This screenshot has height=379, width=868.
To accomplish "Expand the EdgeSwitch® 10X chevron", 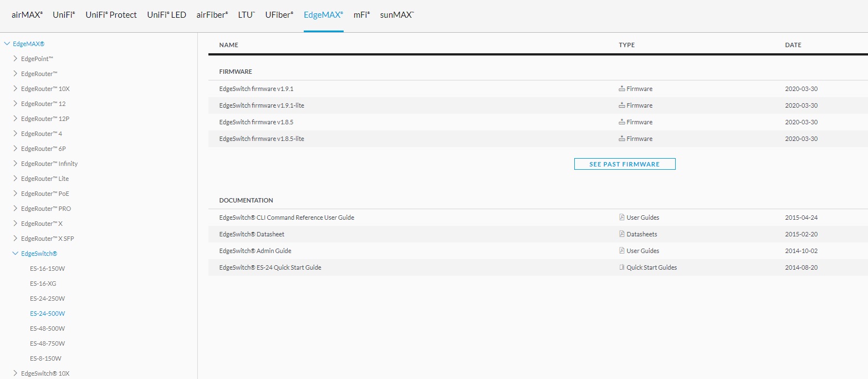I will (16, 373).
